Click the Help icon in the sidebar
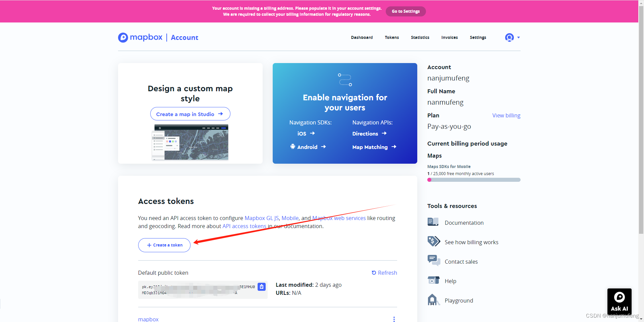 [433, 280]
